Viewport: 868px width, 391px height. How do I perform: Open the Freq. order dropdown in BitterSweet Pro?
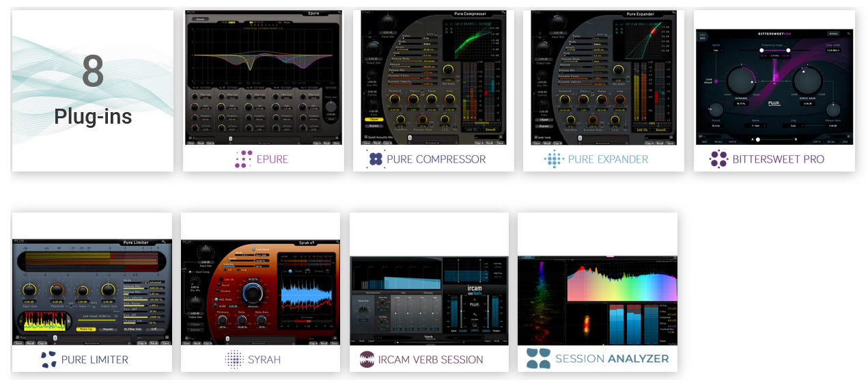pos(832,50)
